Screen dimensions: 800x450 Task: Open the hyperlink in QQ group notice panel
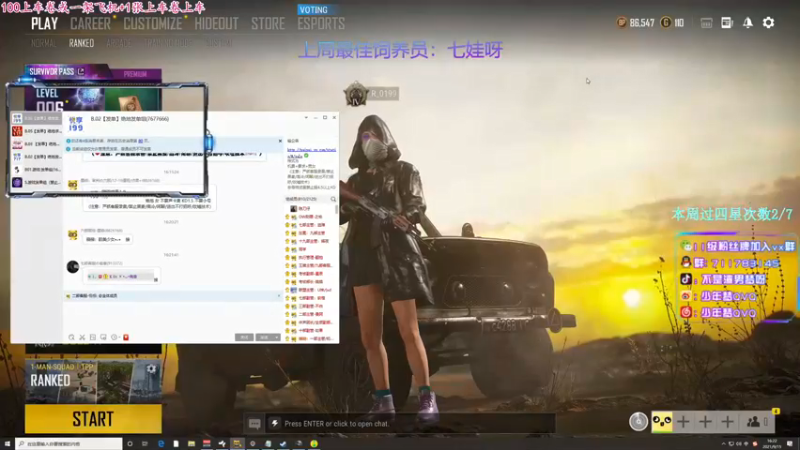click(311, 150)
